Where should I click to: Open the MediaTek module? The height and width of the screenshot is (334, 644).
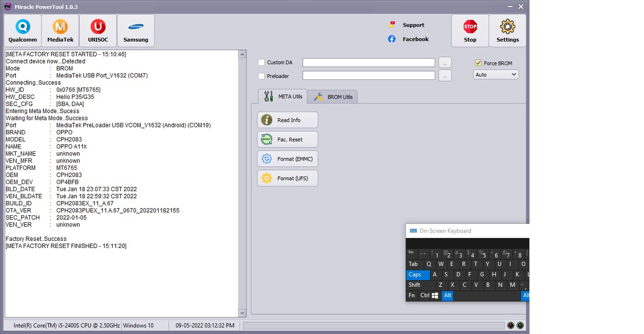[60, 31]
